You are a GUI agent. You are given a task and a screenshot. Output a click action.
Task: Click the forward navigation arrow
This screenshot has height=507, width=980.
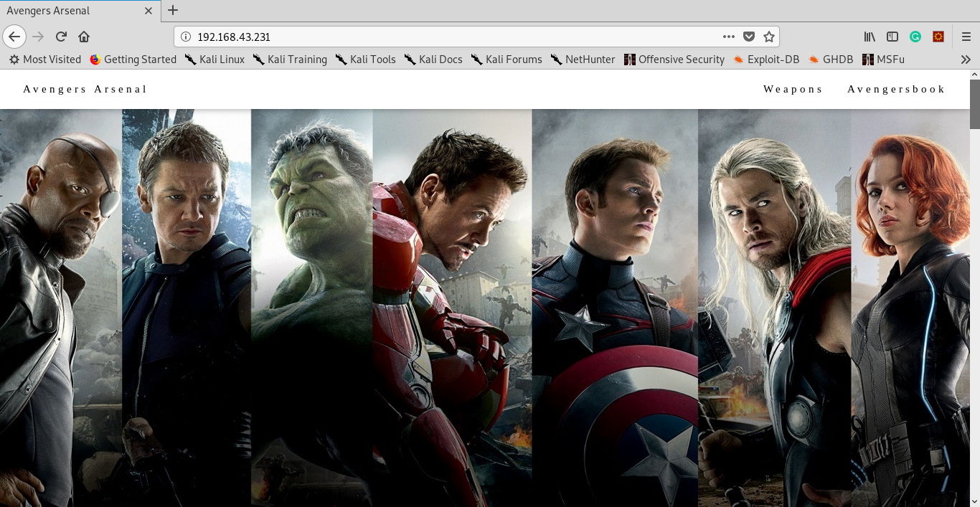tap(38, 37)
